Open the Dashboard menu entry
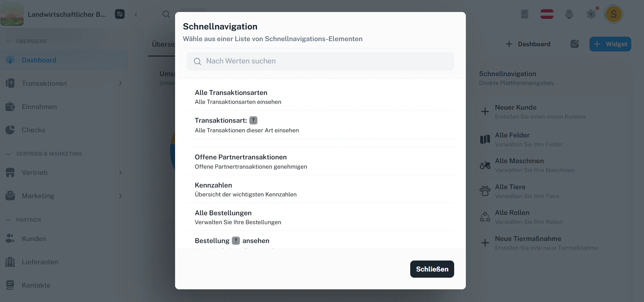The image size is (644, 302). click(x=39, y=60)
